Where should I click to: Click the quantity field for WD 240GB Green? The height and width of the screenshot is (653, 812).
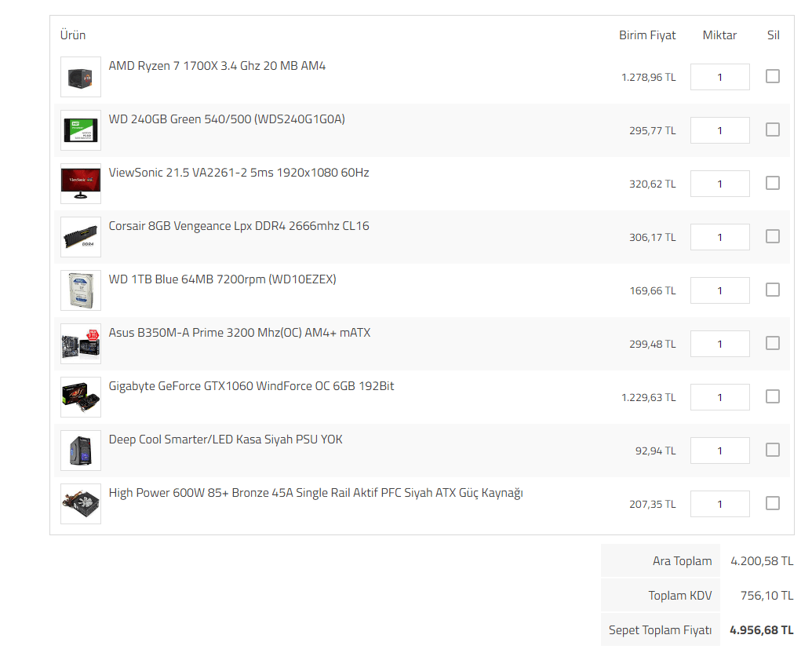(719, 130)
